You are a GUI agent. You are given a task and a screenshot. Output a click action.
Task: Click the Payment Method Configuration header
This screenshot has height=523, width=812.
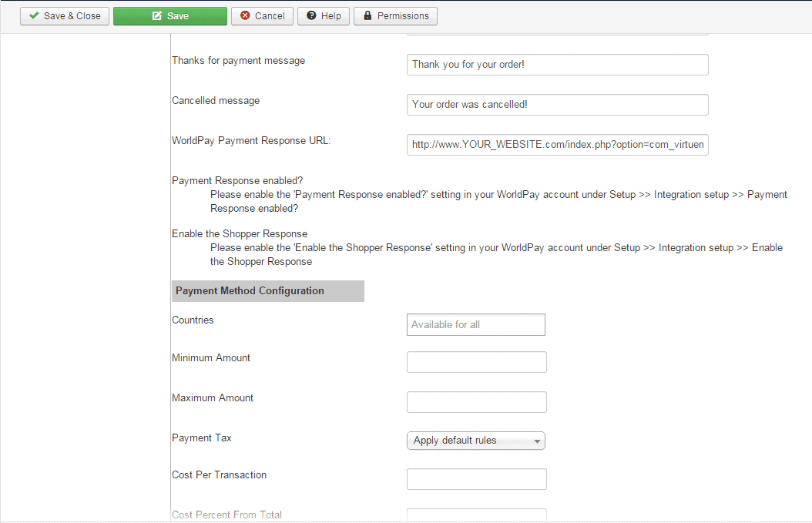[x=268, y=291]
